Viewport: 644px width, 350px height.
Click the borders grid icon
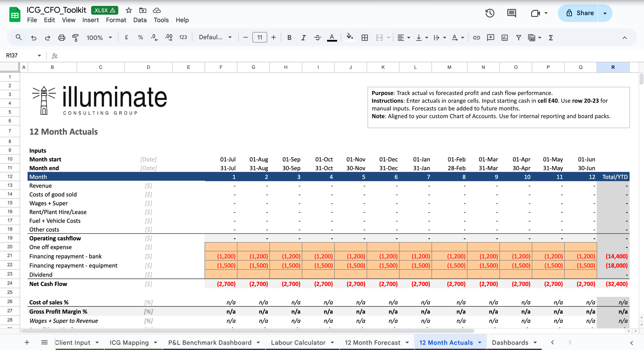click(365, 38)
